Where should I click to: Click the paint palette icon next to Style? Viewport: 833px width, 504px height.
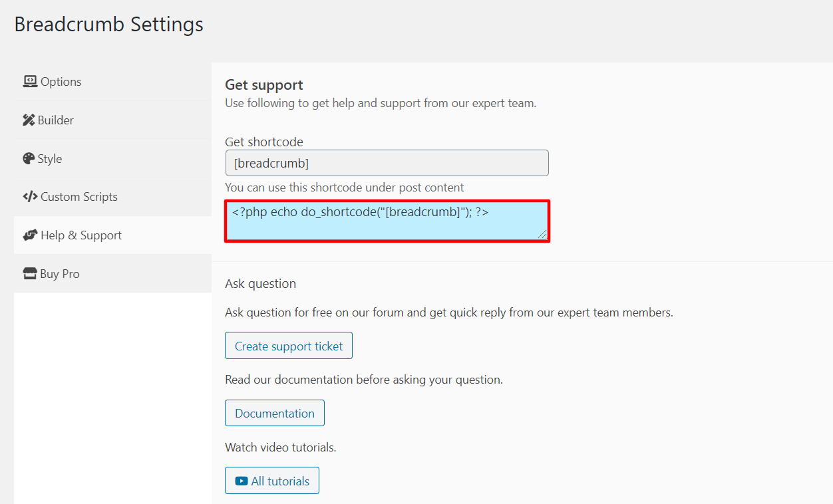click(30, 158)
